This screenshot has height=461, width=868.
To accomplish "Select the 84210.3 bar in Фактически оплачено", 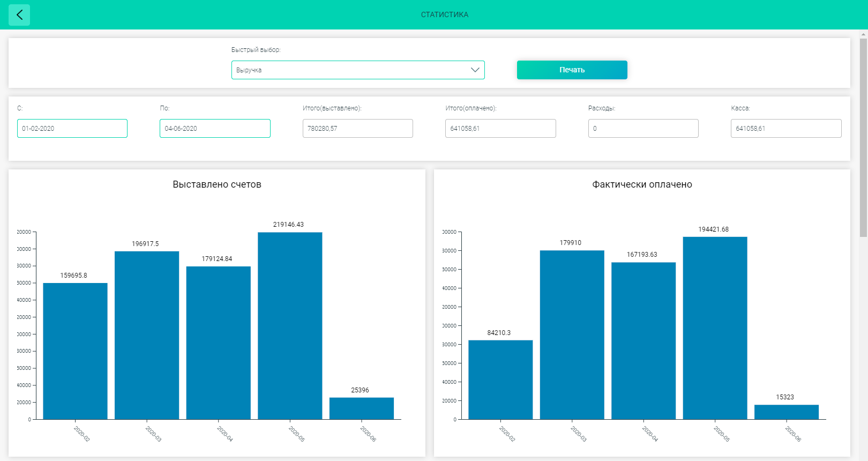I will (x=500, y=380).
